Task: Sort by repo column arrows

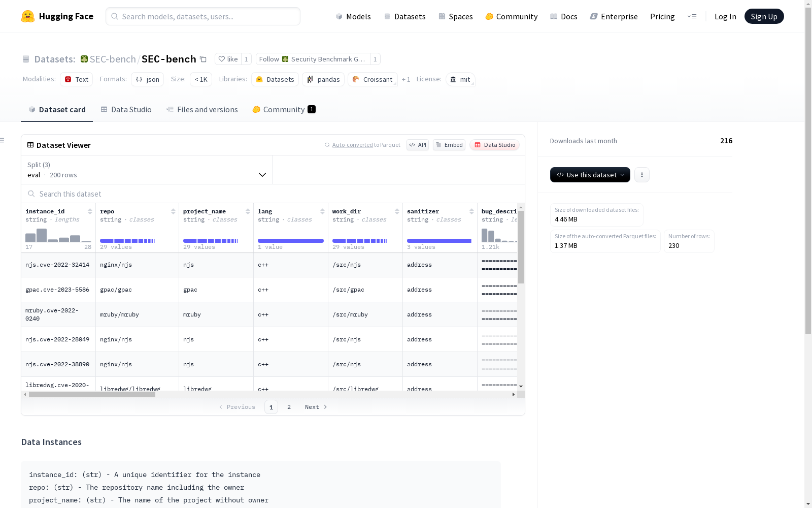Action: (173, 211)
